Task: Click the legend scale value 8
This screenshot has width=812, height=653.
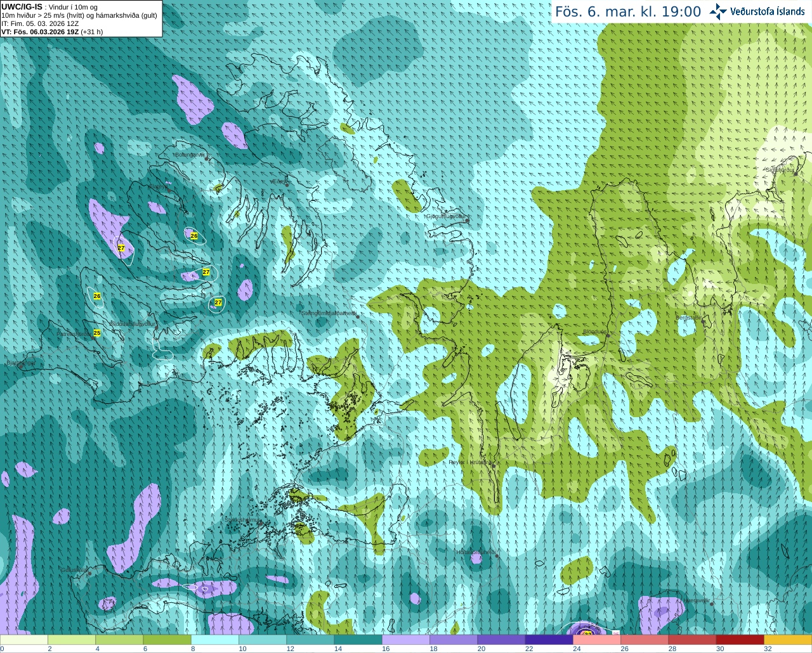Action: tap(193, 649)
